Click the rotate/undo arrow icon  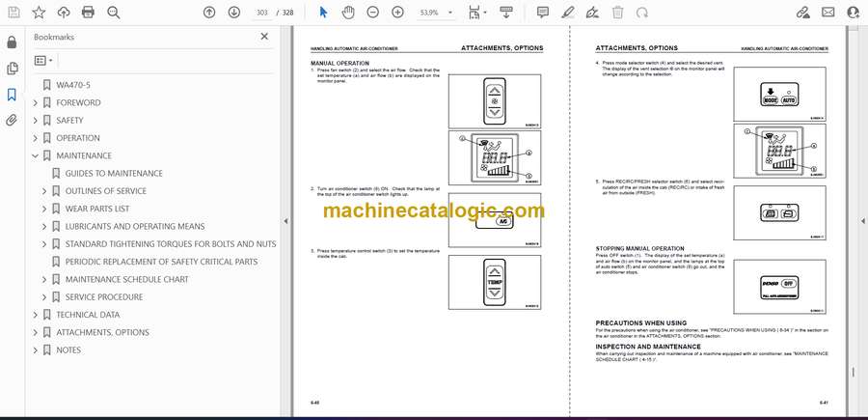pos(642,13)
